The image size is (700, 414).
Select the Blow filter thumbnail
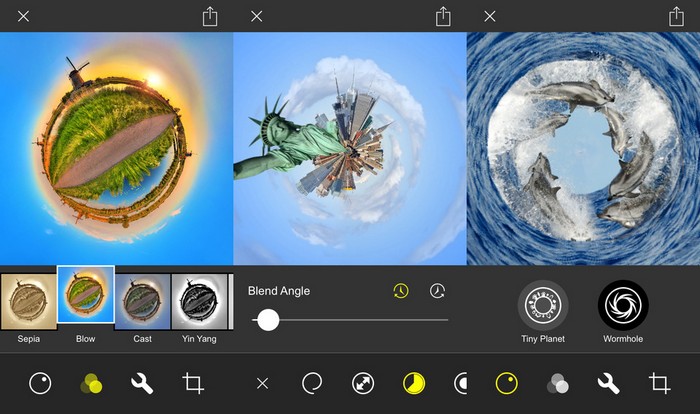(86, 294)
